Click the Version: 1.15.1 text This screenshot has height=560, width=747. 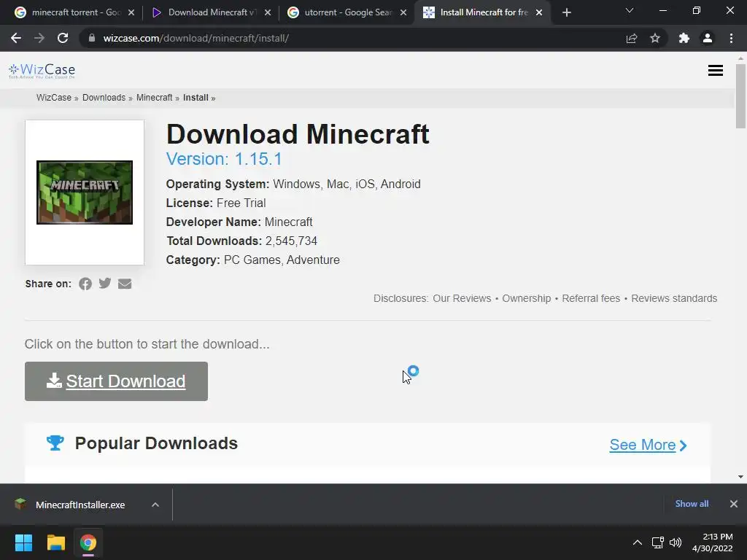tap(224, 159)
